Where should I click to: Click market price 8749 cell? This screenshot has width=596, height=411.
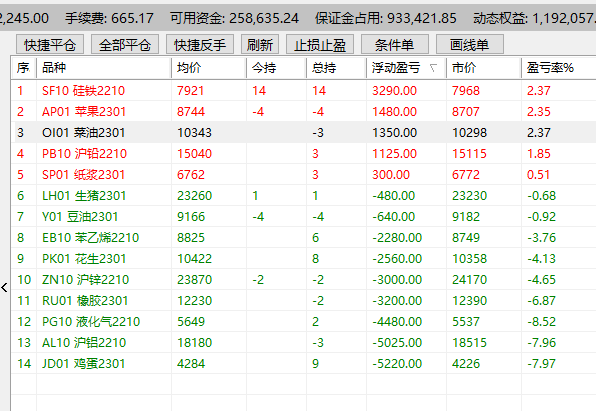coord(466,238)
